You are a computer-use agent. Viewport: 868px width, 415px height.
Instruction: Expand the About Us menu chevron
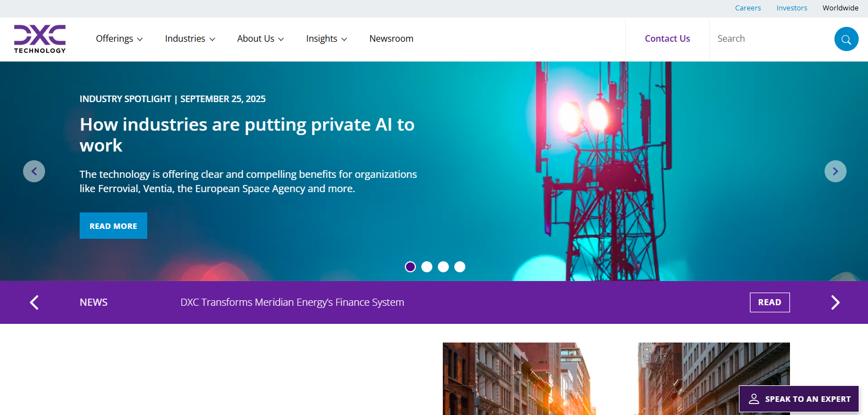coord(281,40)
